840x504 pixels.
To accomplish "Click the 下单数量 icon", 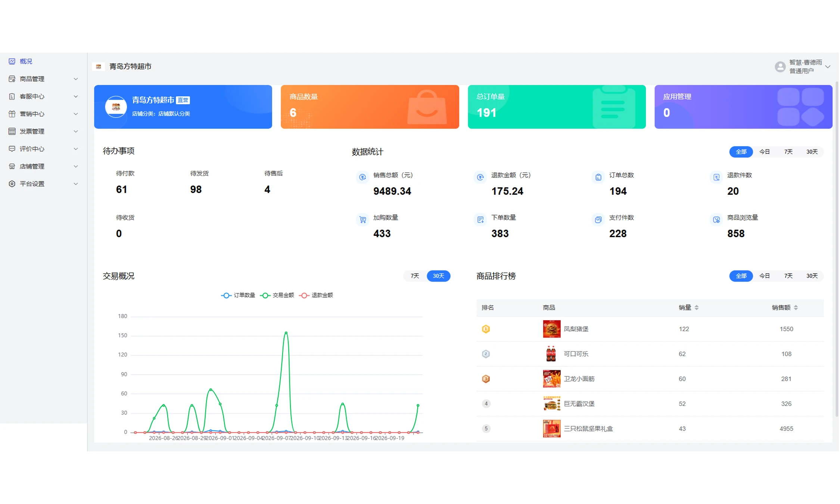I will (x=480, y=220).
